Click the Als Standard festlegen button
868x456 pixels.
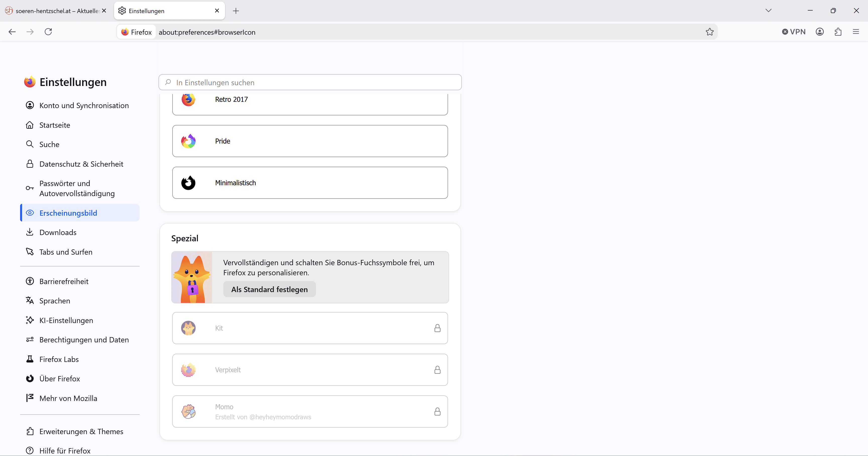coord(269,289)
